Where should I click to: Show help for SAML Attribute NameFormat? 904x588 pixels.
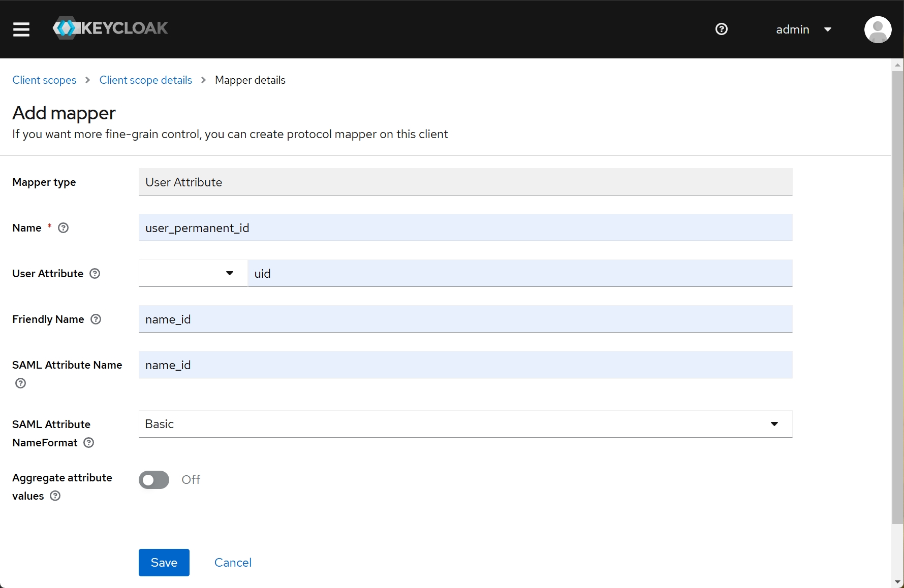click(89, 443)
